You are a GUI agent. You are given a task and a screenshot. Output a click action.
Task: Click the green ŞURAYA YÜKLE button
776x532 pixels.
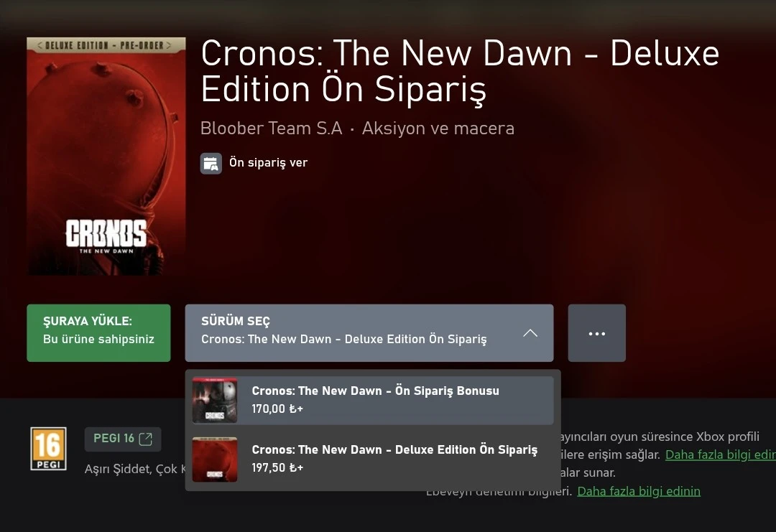point(98,332)
